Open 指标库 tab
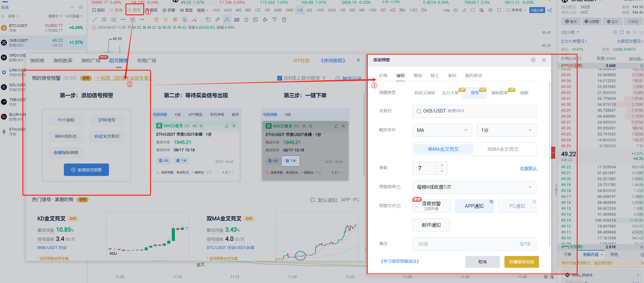Screen dimensions: 644x283 (37, 61)
